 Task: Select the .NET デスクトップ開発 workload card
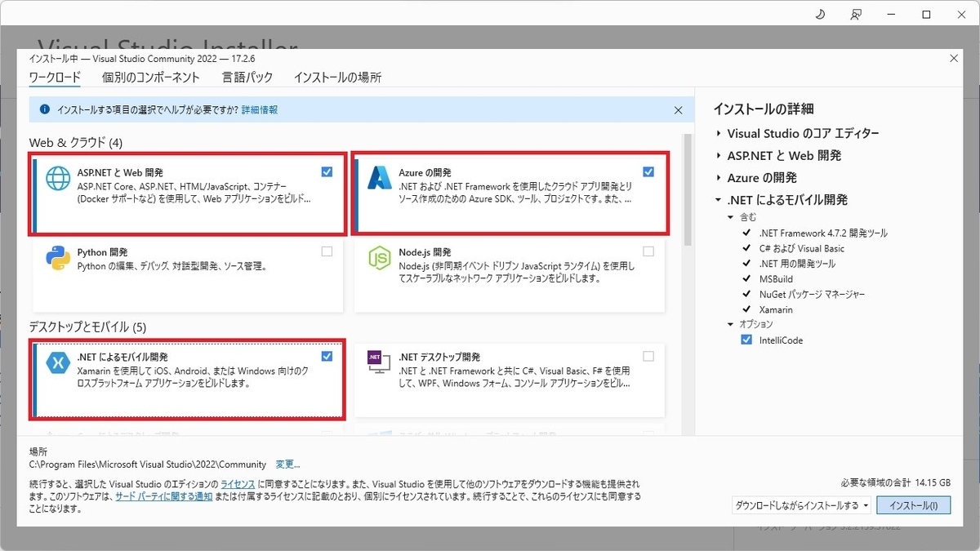[510, 380]
